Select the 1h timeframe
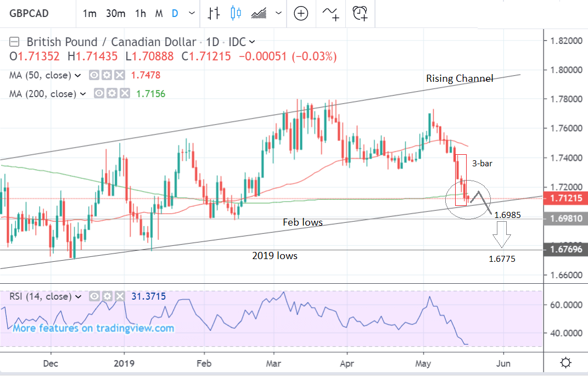Viewport: 588px width, 376px height. (x=141, y=14)
